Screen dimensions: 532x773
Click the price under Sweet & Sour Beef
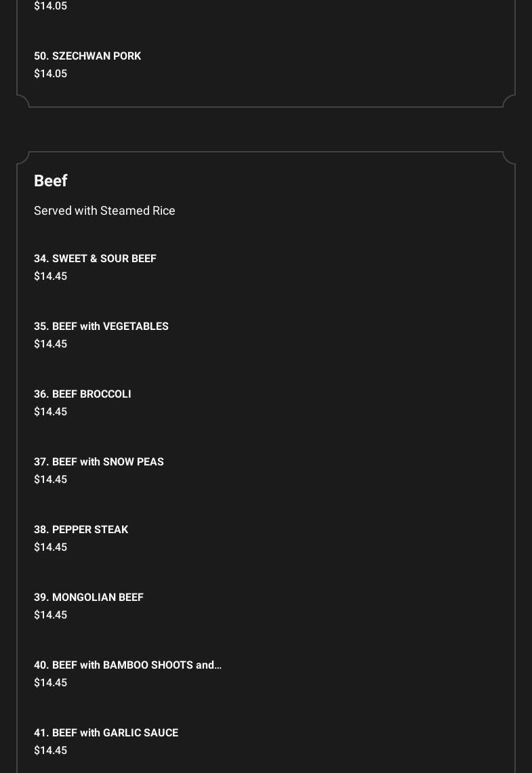(51, 276)
